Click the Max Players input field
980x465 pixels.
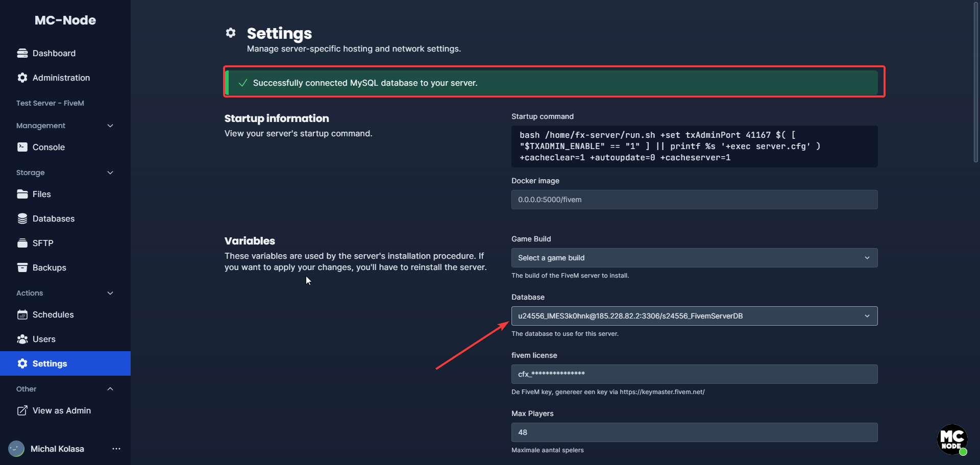pyautogui.click(x=694, y=432)
